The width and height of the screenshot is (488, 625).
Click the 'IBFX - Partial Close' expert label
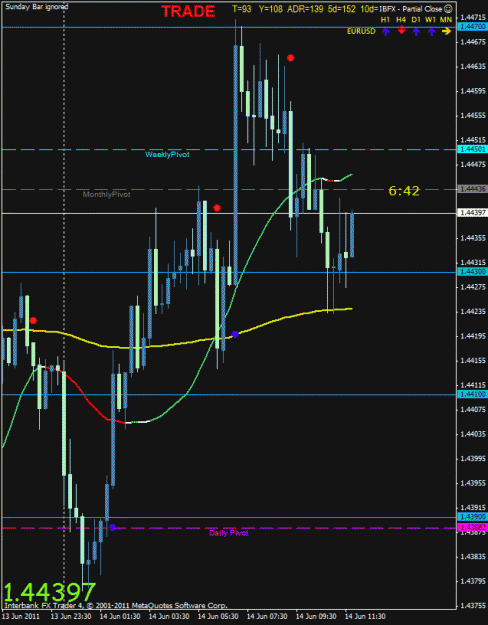(411, 9)
